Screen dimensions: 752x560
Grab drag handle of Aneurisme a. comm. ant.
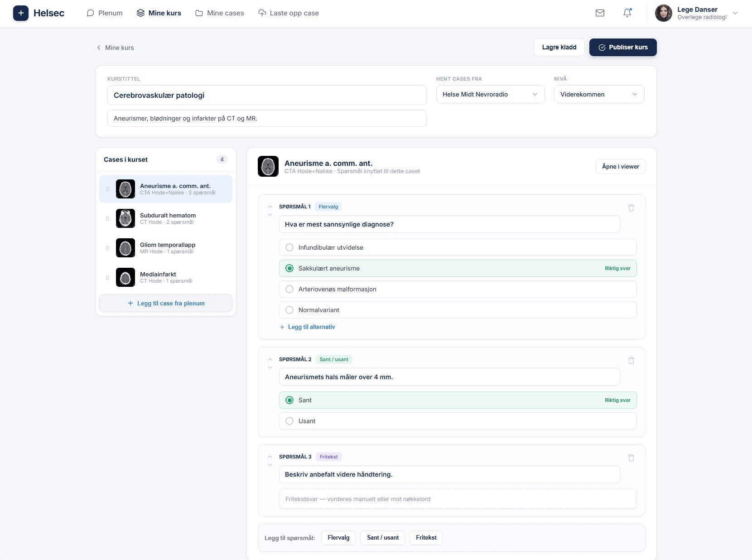pos(107,189)
